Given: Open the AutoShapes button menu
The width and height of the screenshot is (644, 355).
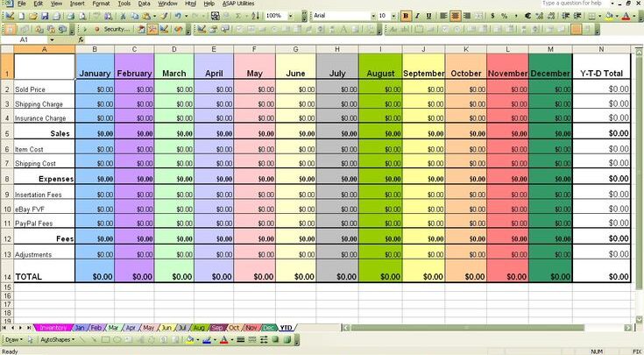Looking at the screenshot, I should (x=56, y=339).
